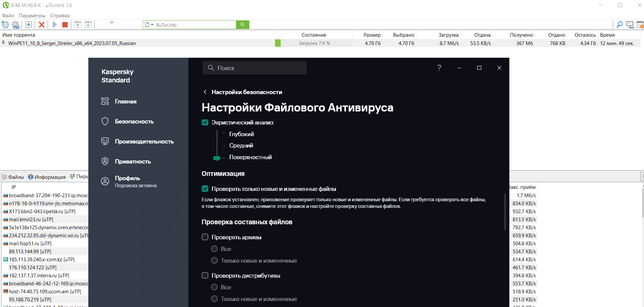
Task: Click the Поверхностный slider handle
Action: click(x=217, y=158)
